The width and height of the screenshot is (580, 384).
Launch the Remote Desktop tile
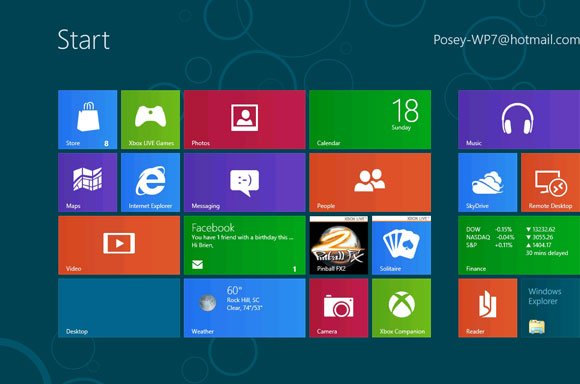click(x=550, y=182)
